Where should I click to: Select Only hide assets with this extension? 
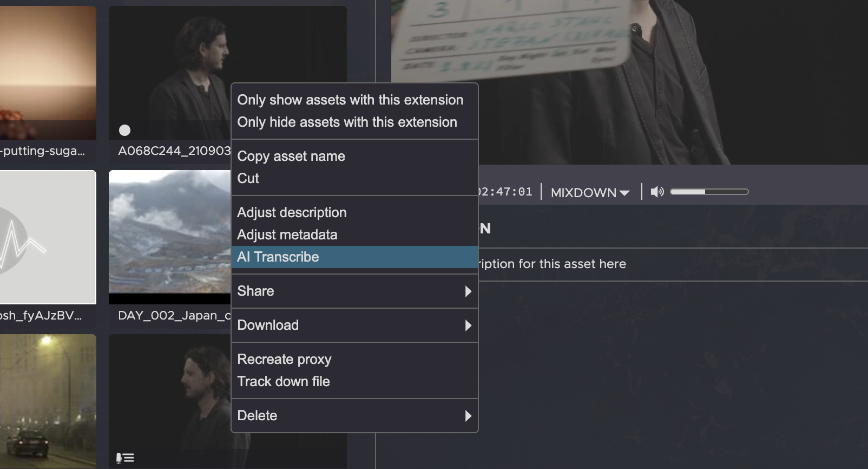(347, 122)
